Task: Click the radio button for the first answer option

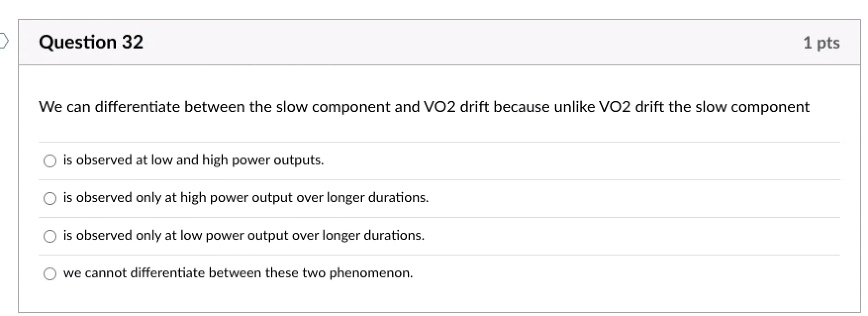Action: [49, 160]
